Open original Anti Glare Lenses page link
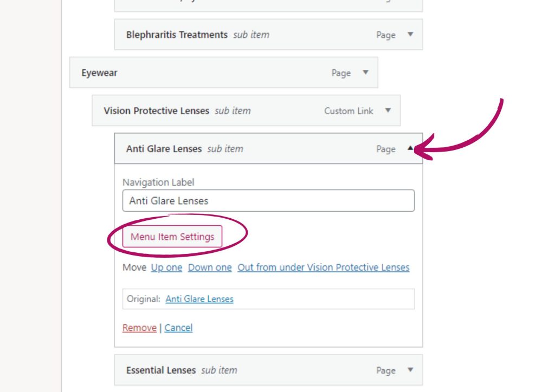 199,299
